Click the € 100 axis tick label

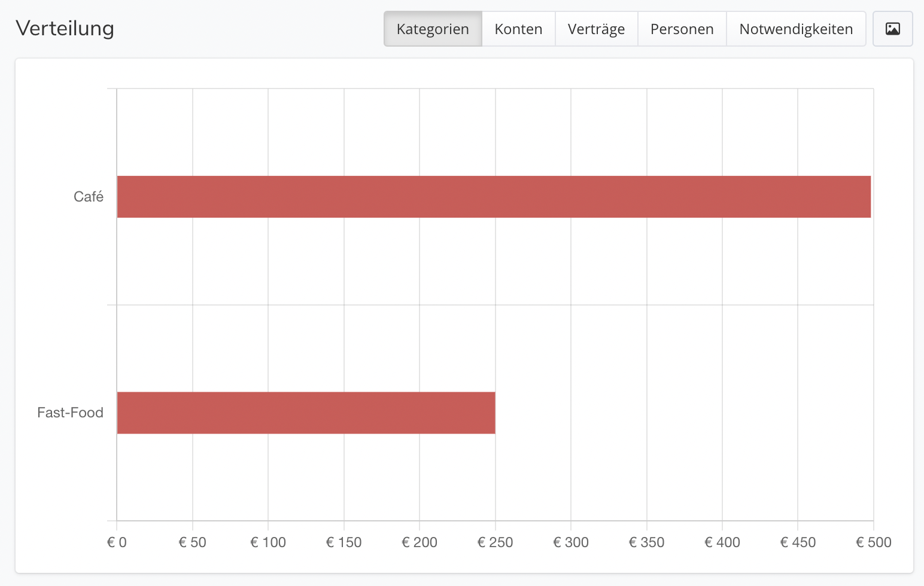click(x=268, y=542)
